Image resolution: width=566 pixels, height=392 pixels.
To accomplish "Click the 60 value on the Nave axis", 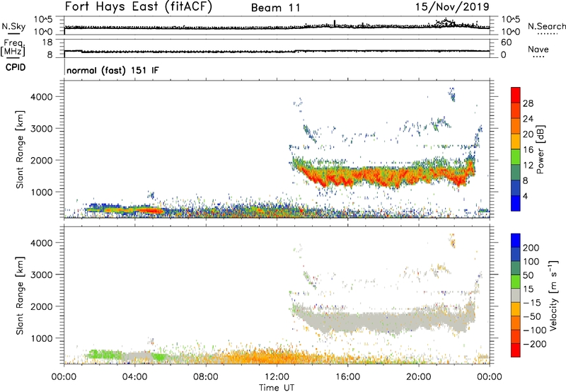I will [506, 42].
